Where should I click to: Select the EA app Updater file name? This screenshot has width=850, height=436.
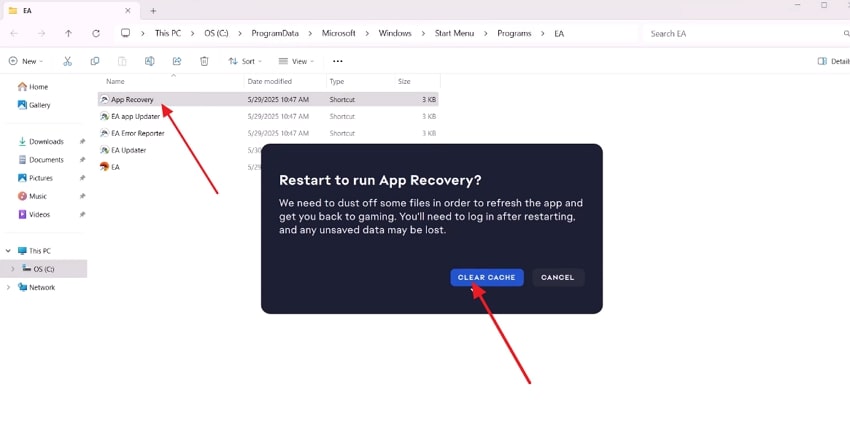click(x=136, y=116)
